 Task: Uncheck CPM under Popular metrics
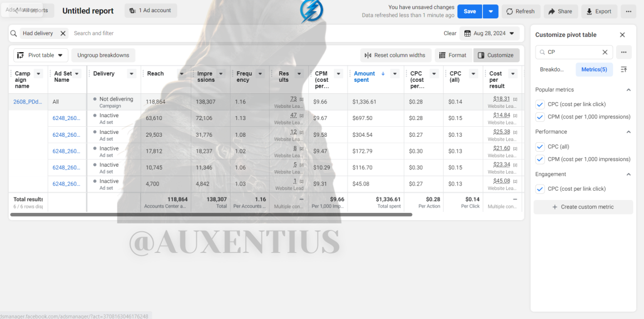pyautogui.click(x=541, y=117)
